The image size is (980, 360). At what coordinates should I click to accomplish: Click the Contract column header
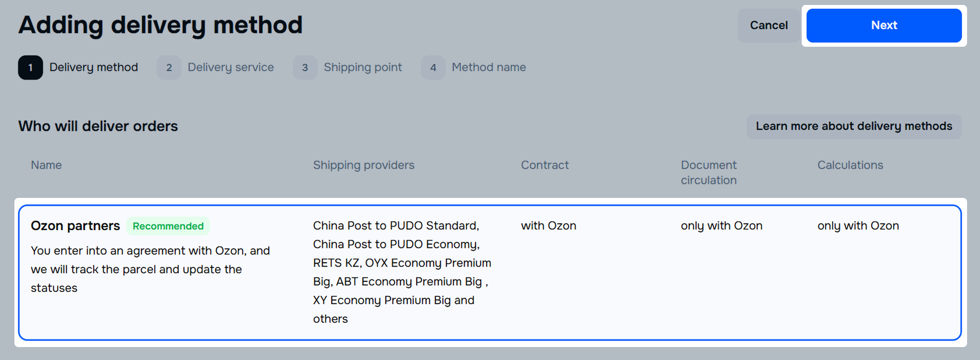point(544,165)
